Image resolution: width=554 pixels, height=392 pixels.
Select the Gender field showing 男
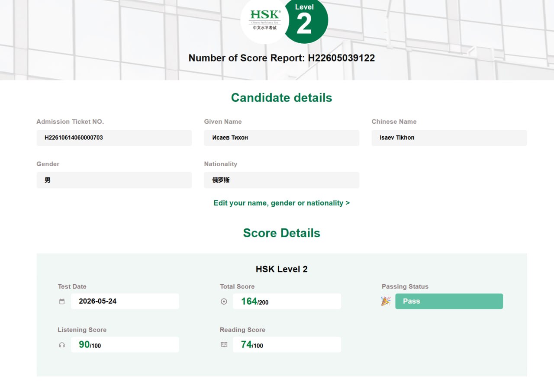pyautogui.click(x=114, y=180)
